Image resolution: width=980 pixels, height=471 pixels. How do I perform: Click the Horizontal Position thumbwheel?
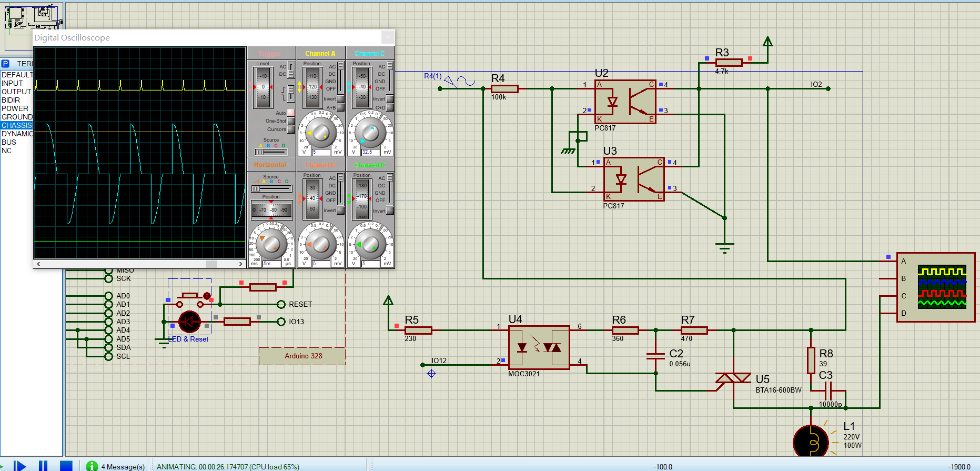(x=271, y=209)
